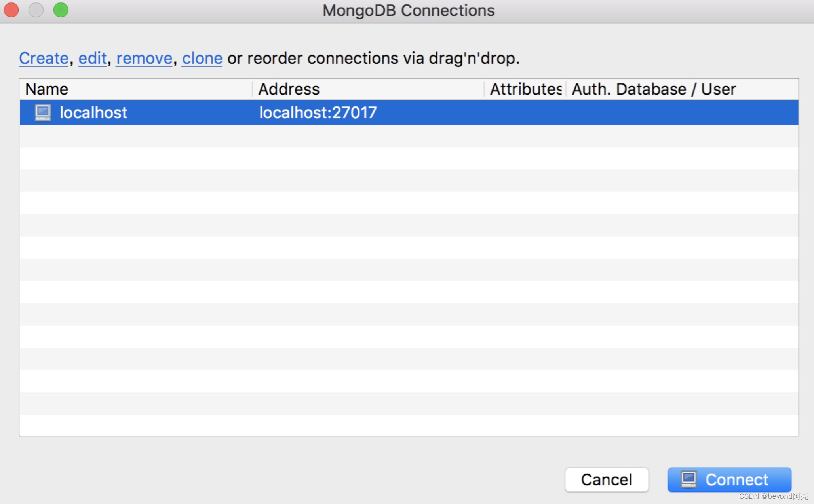Click the clone connection link
The height and width of the screenshot is (504, 814).
coord(202,58)
